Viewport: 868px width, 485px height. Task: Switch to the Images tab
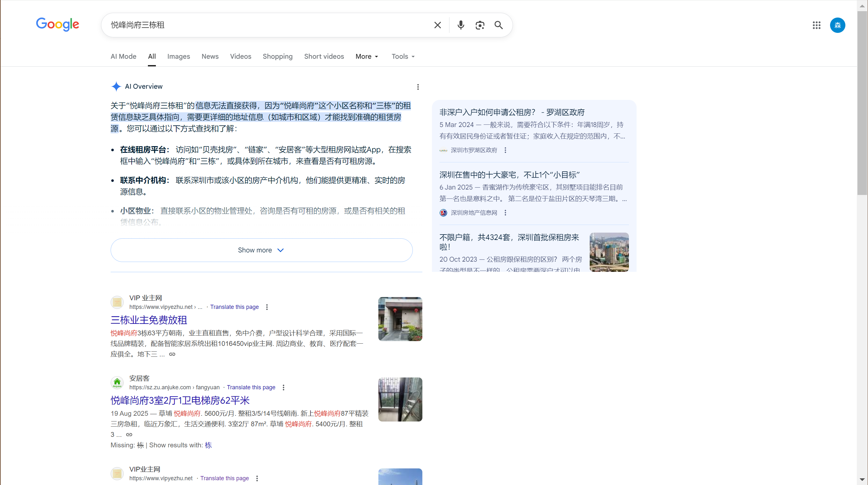[178, 56]
